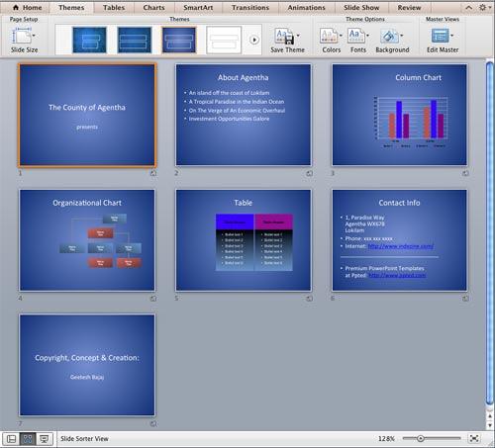Click the Save Theme icon
495x448 pixels.
tap(284, 37)
